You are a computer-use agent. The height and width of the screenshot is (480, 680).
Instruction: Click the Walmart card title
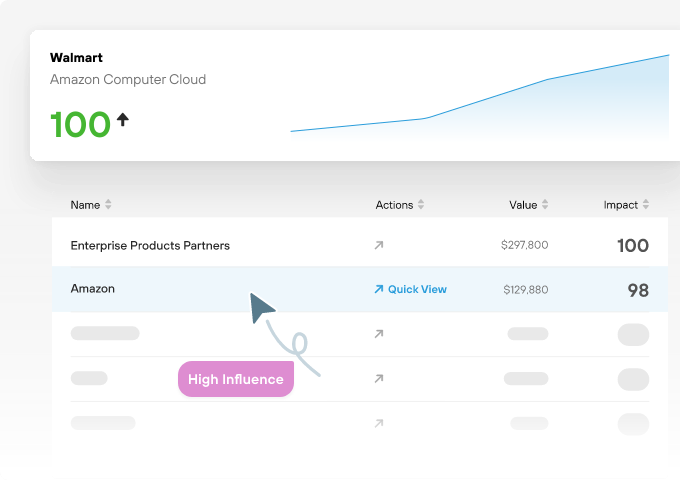[x=76, y=58]
